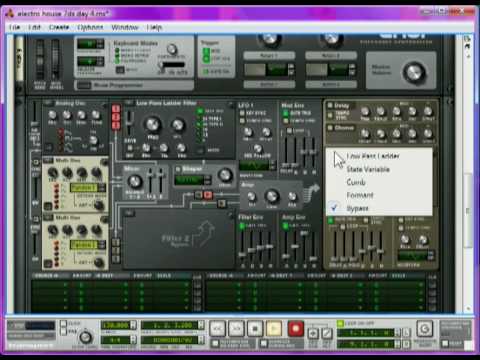Toggle Amp Env Gate Trig
480x360 pixels.
click(x=285, y=226)
